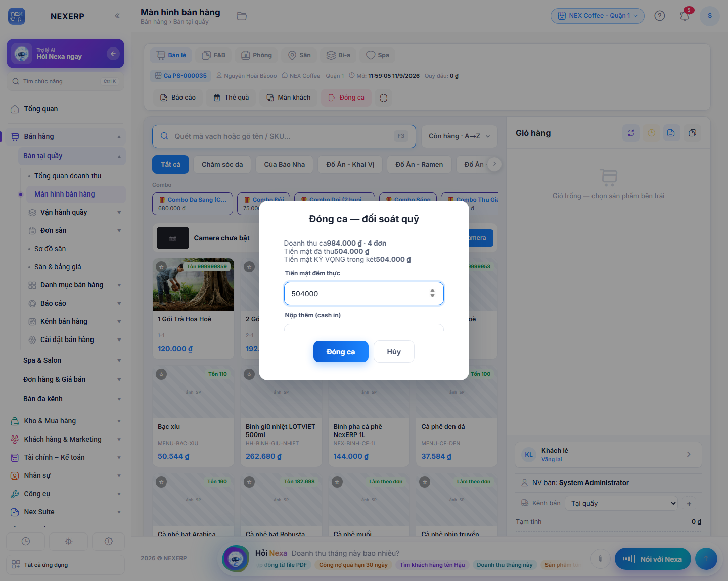Screen dimensions: 728x581
Task: Expand the Spa & Salon section
Action: click(71, 361)
